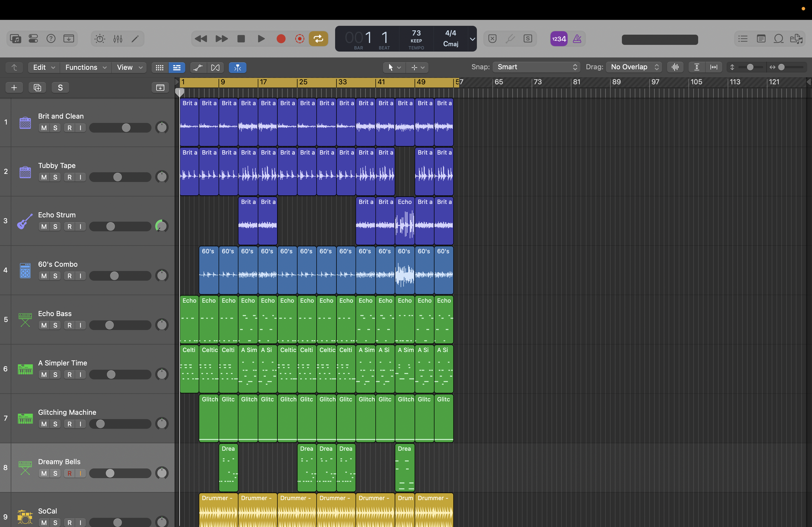This screenshot has width=812, height=527.
Task: Mute the Echo Strum track
Action: 44,227
